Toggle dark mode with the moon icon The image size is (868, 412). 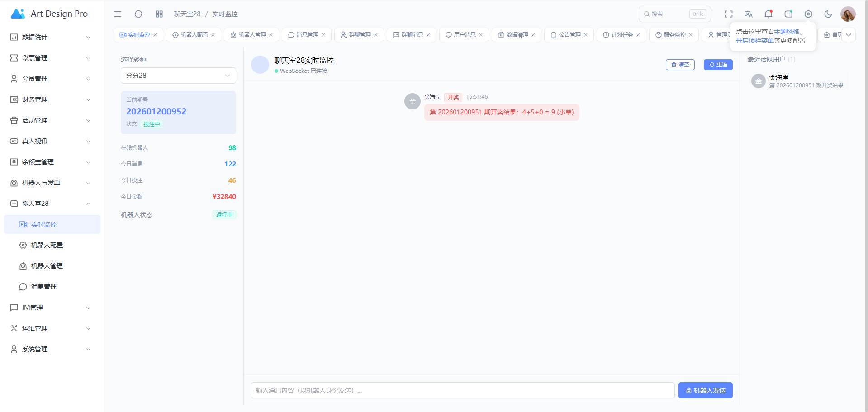point(828,14)
